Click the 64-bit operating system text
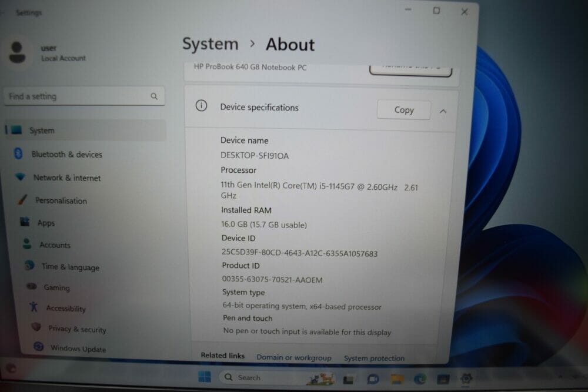The height and width of the screenshot is (392, 588). click(x=302, y=306)
